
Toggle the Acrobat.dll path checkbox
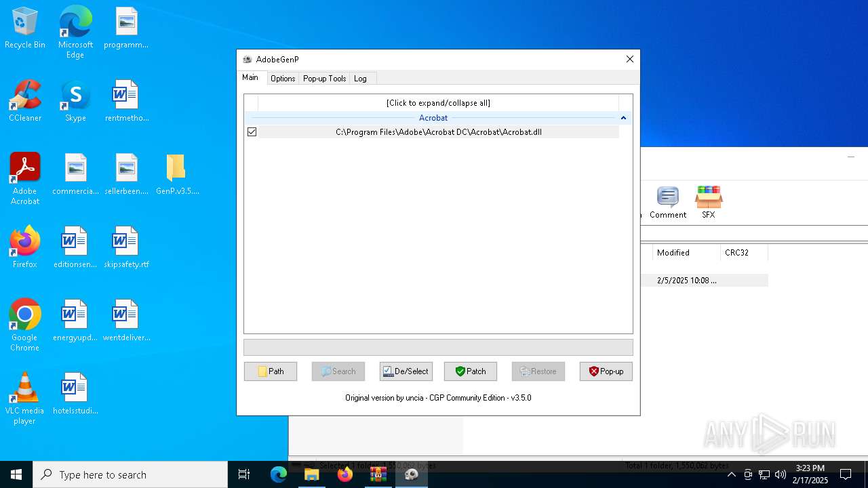[x=252, y=132]
